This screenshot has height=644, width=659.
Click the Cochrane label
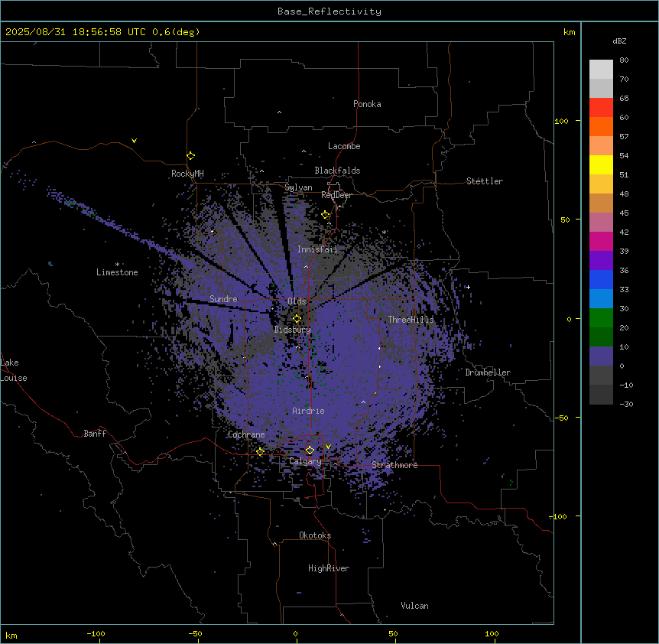click(246, 434)
